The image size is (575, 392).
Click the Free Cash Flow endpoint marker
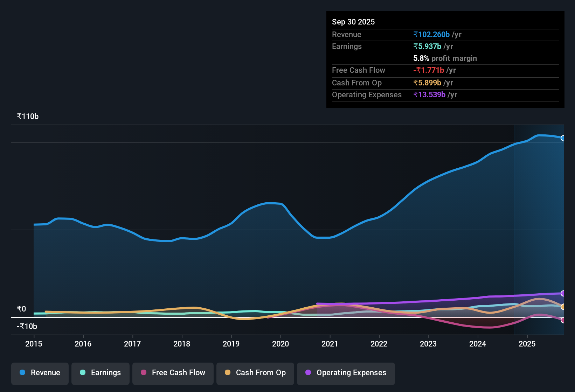click(563, 320)
